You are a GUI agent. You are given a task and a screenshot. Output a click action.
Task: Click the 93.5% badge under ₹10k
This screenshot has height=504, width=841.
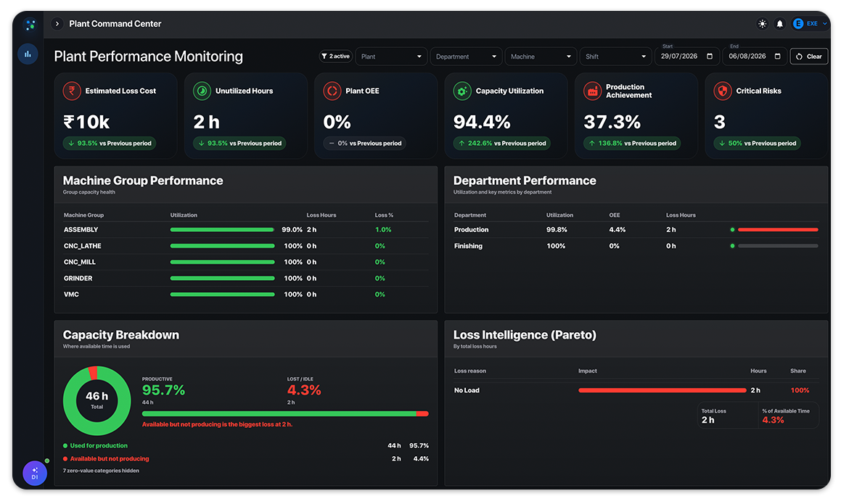click(x=110, y=143)
